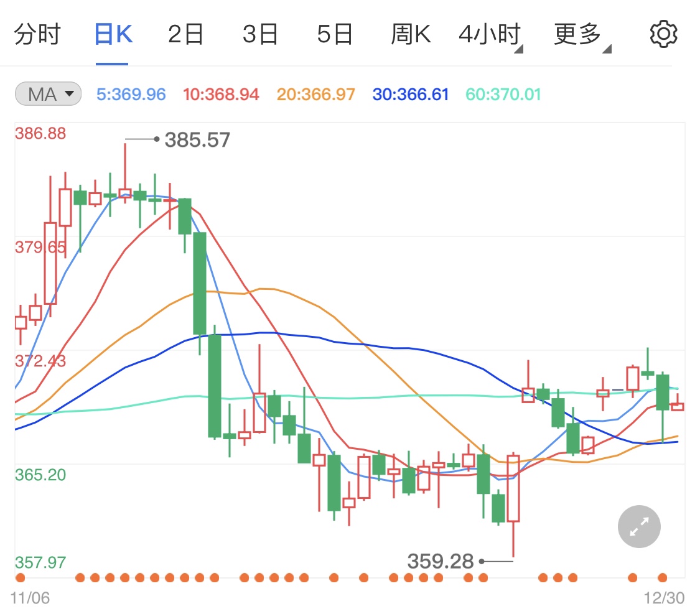Switch to the 5日 chart tab
This screenshot has width=700, height=614.
pos(335,34)
